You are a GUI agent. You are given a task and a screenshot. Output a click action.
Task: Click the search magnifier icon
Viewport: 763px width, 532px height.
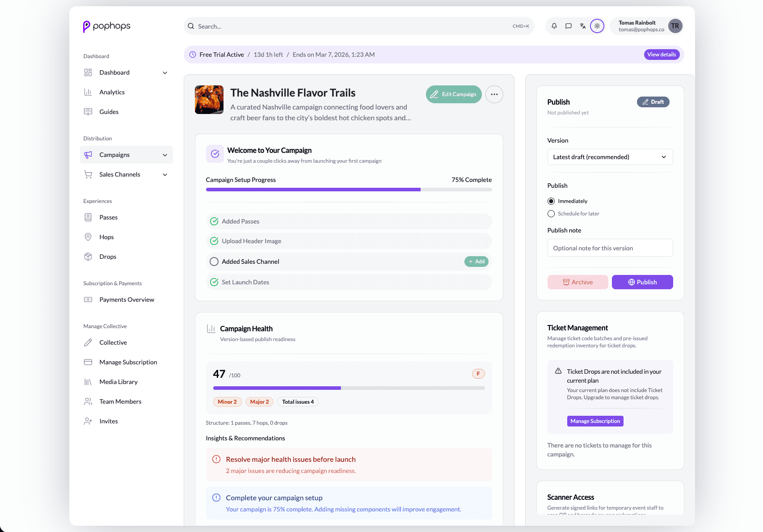click(x=191, y=26)
